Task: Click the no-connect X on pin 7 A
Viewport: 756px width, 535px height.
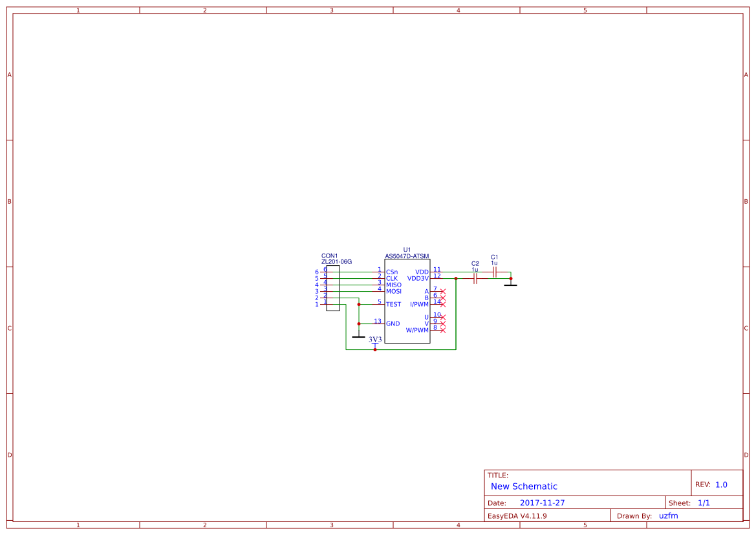Action: point(443,290)
